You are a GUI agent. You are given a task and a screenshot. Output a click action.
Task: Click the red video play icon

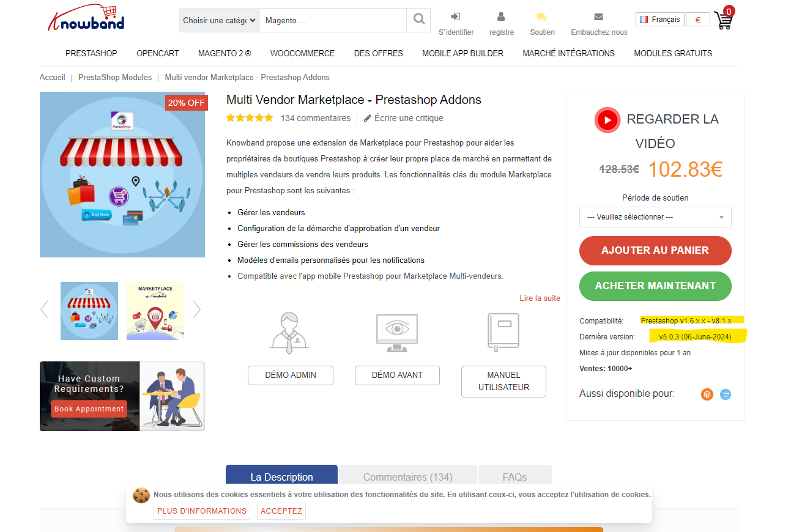click(607, 120)
